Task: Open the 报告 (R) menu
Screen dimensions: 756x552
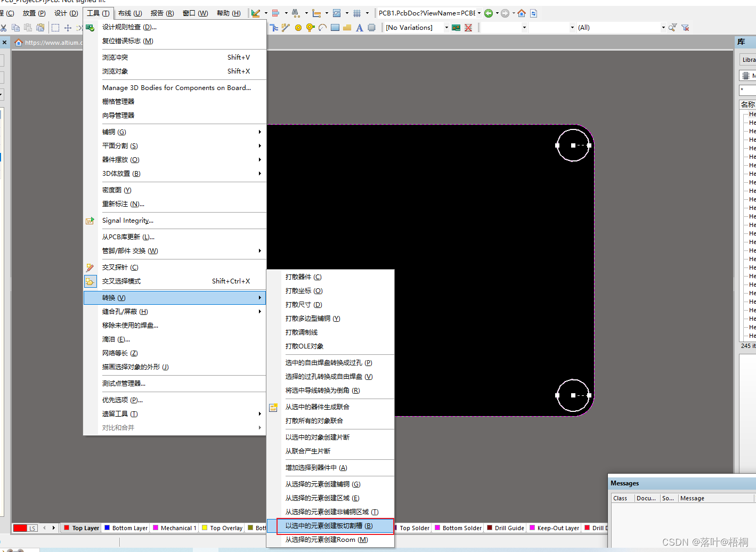Action: (x=162, y=13)
